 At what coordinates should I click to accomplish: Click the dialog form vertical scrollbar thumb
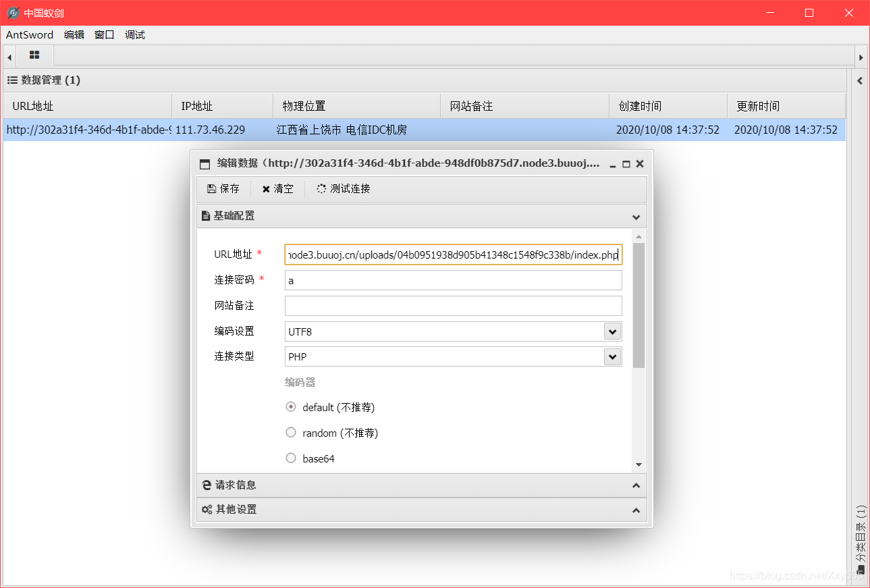pos(638,305)
